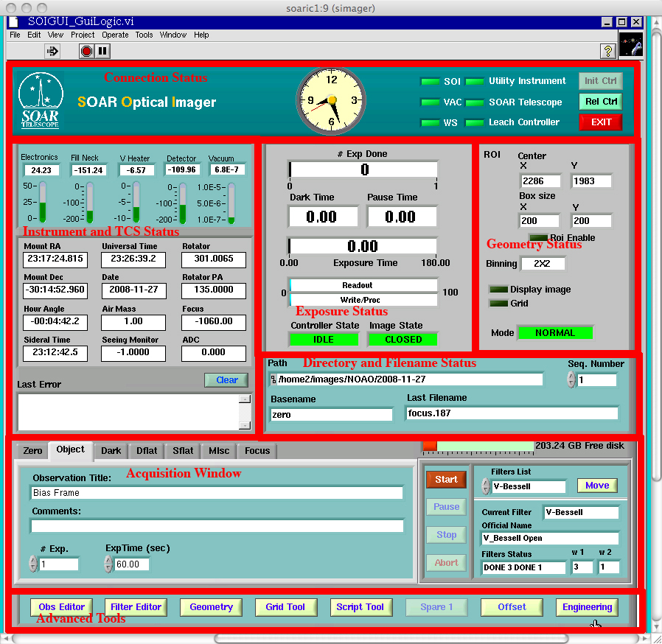Open the context help question mark icon
This screenshot has height=644, width=662.
pos(607,51)
